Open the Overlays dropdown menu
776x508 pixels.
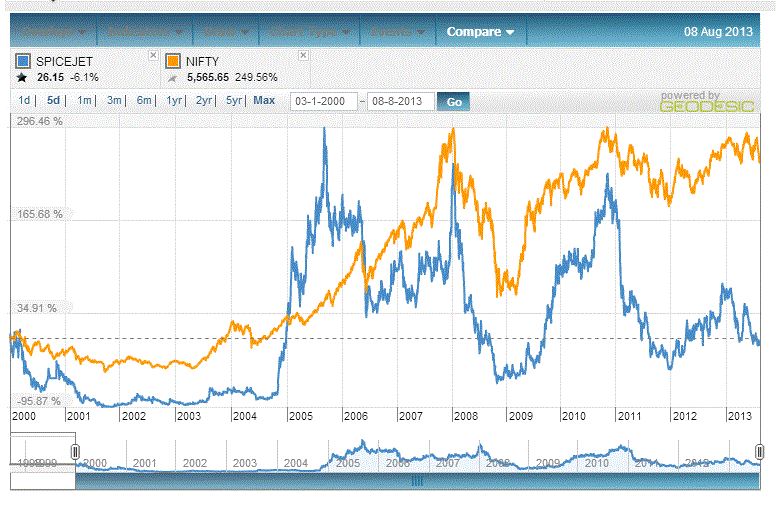[x=54, y=32]
